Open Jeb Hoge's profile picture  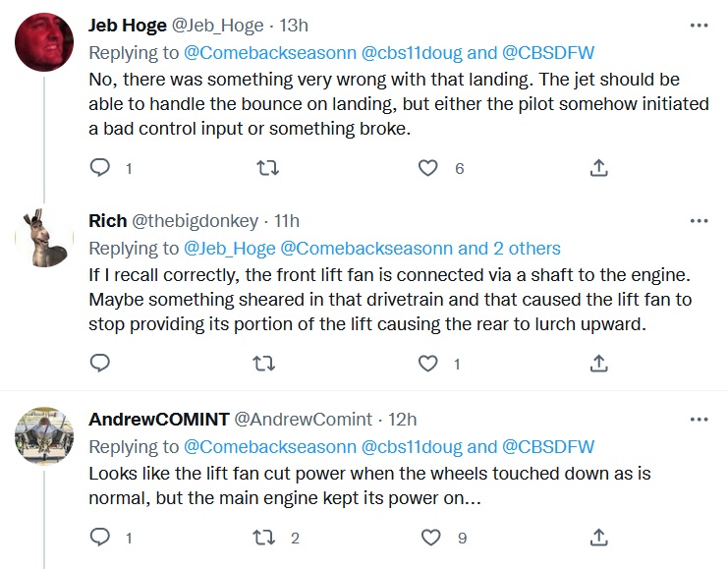[46, 42]
